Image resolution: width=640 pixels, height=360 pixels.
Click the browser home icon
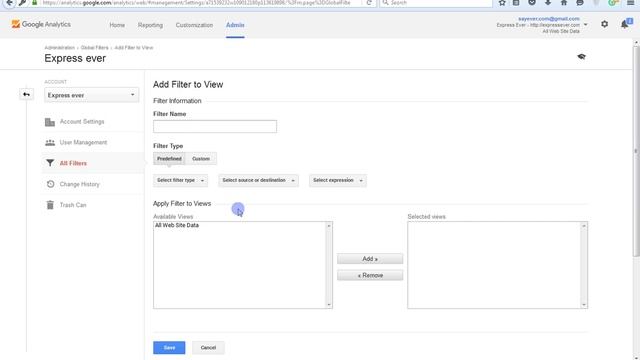(564, 3)
